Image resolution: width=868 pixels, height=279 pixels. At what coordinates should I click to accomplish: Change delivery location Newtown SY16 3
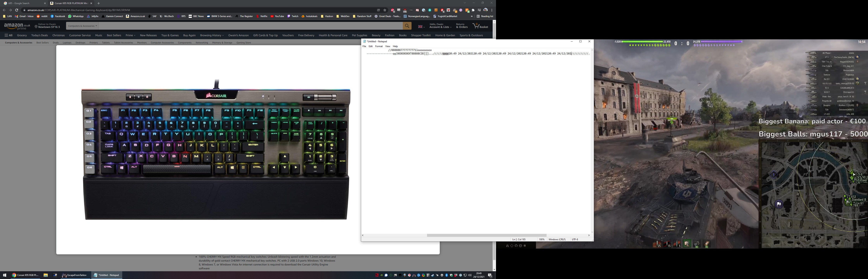47,26
